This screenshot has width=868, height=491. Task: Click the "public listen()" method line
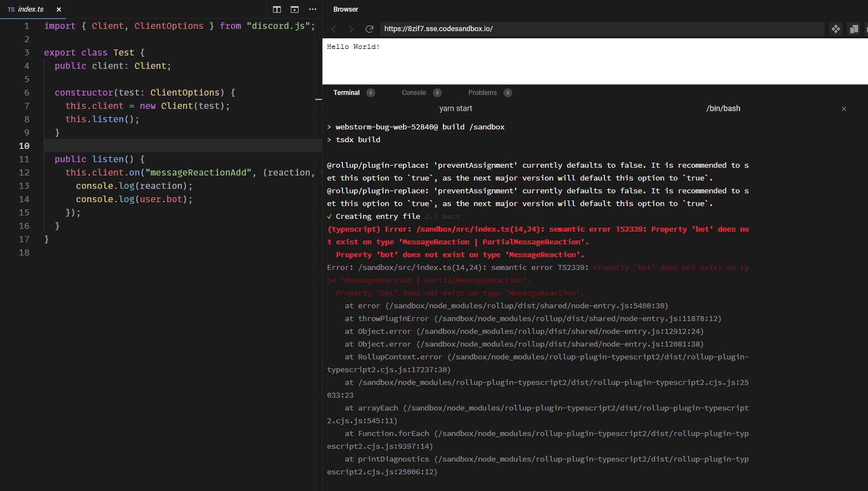click(99, 159)
